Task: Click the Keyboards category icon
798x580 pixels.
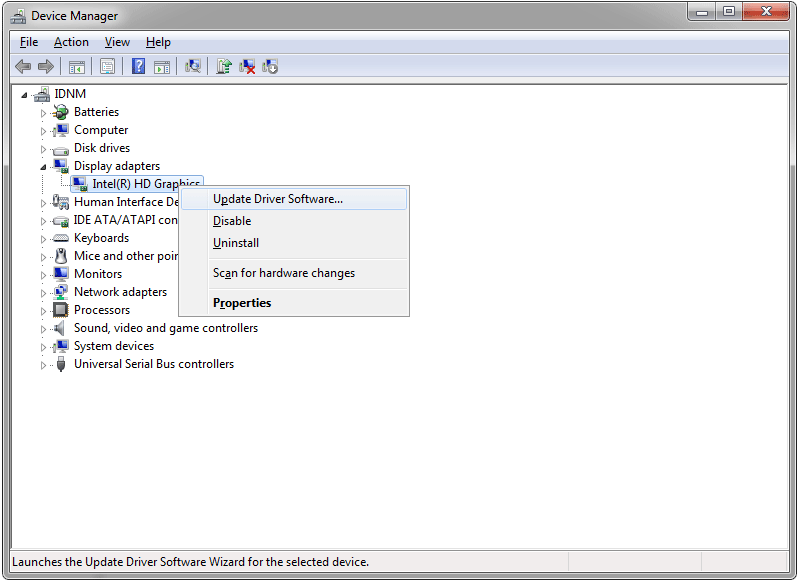Action: click(x=61, y=238)
